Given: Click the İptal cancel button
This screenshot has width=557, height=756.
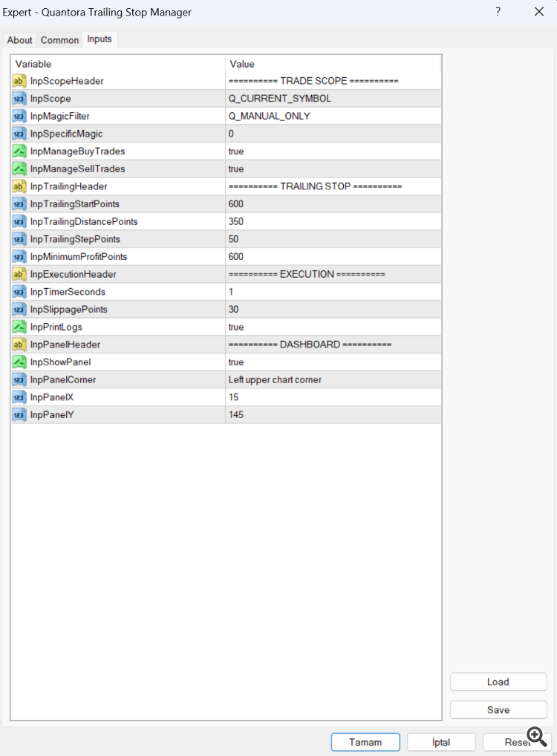Looking at the screenshot, I should tap(441, 742).
